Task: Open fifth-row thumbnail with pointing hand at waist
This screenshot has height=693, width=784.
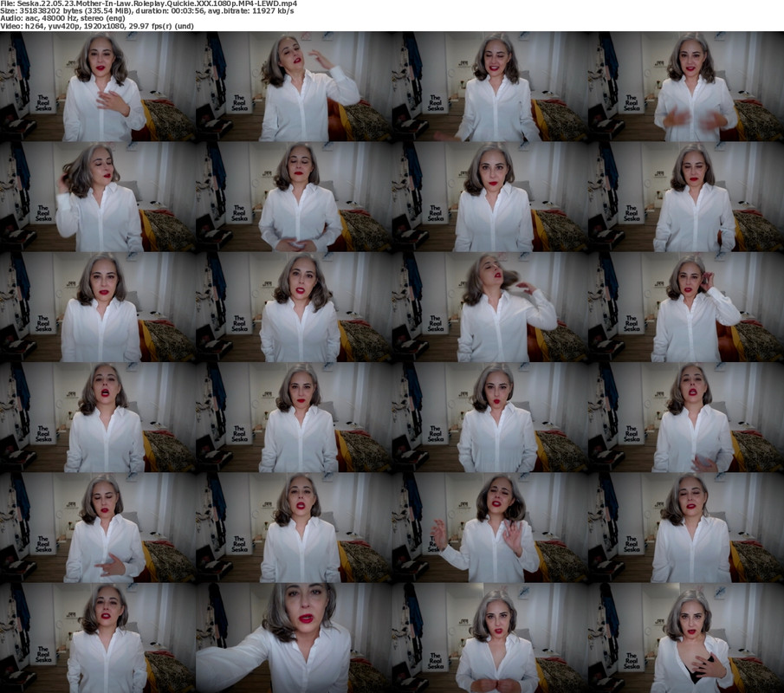Action: coord(98,528)
